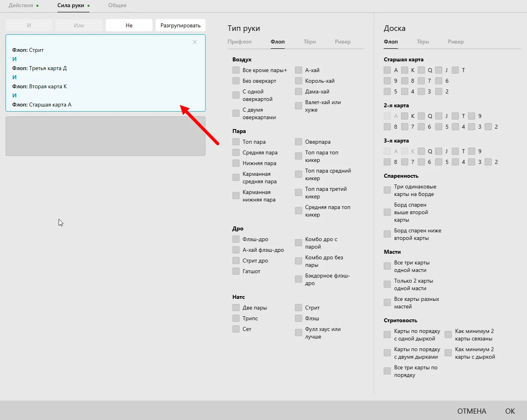527x420 pixels.
Task: Tick 'Все три карты по порядку'
Action: [x=387, y=371]
